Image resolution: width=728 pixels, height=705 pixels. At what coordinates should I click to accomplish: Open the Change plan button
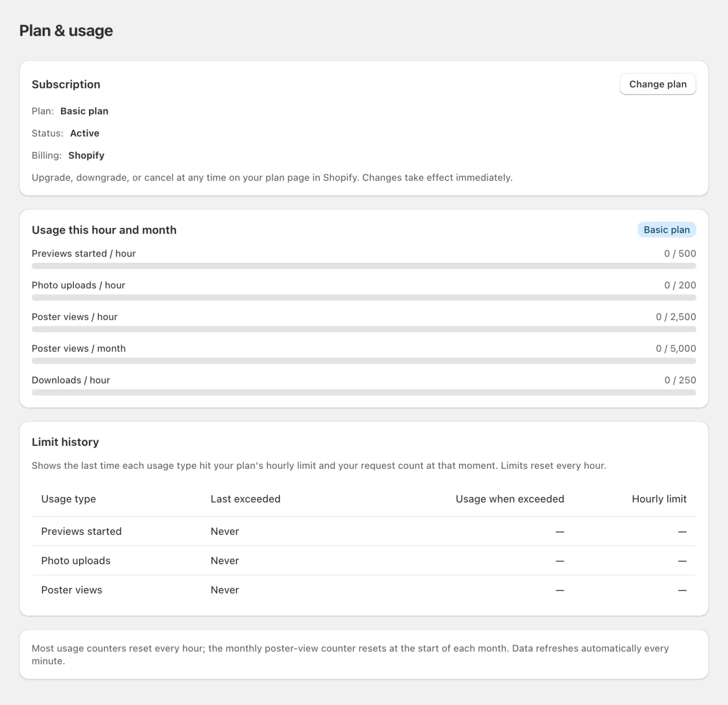pyautogui.click(x=658, y=84)
